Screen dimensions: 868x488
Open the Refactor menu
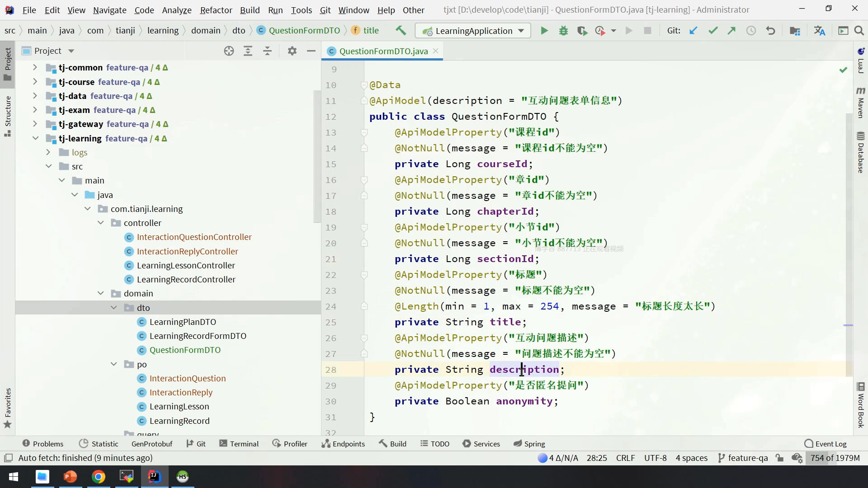[216, 10]
